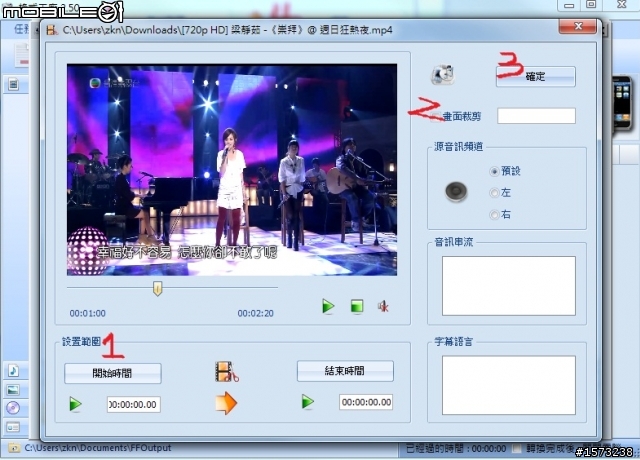
Task: Click the 結束時間 button
Action: click(x=345, y=371)
